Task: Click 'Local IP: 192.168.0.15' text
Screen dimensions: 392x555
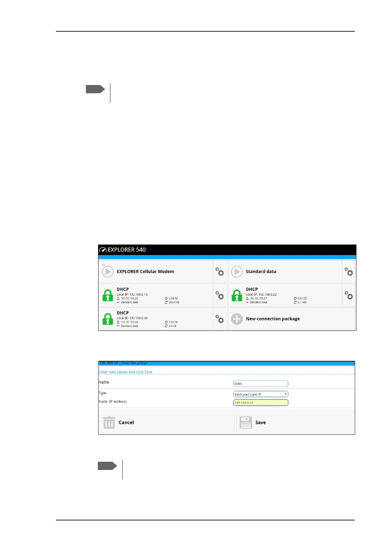Action: 132,295
